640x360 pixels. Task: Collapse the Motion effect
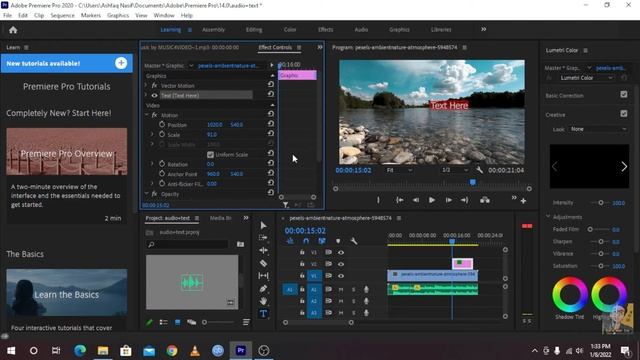point(147,115)
